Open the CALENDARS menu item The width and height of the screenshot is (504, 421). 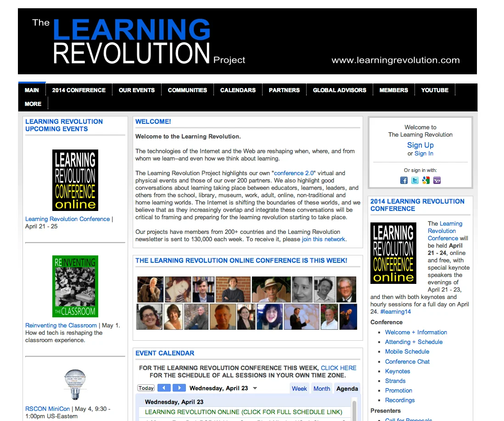(238, 90)
